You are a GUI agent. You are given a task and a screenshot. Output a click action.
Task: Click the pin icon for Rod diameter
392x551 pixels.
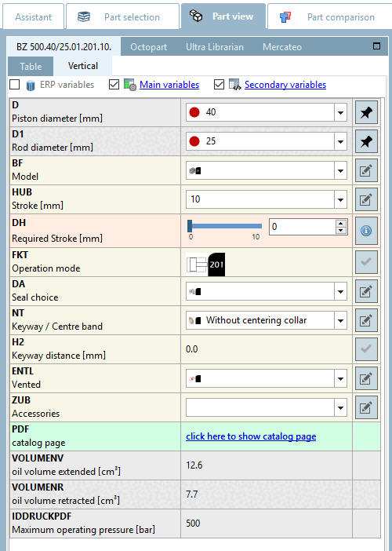[x=366, y=141]
